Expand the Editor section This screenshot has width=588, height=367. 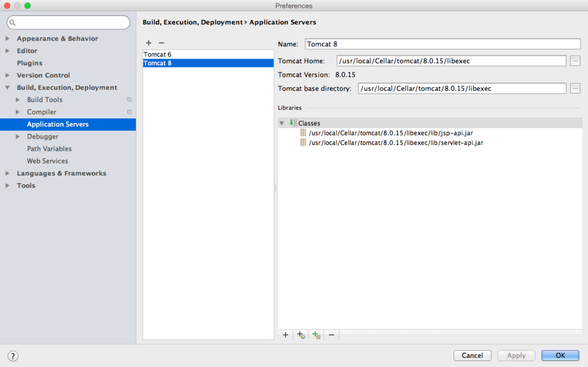(x=7, y=50)
